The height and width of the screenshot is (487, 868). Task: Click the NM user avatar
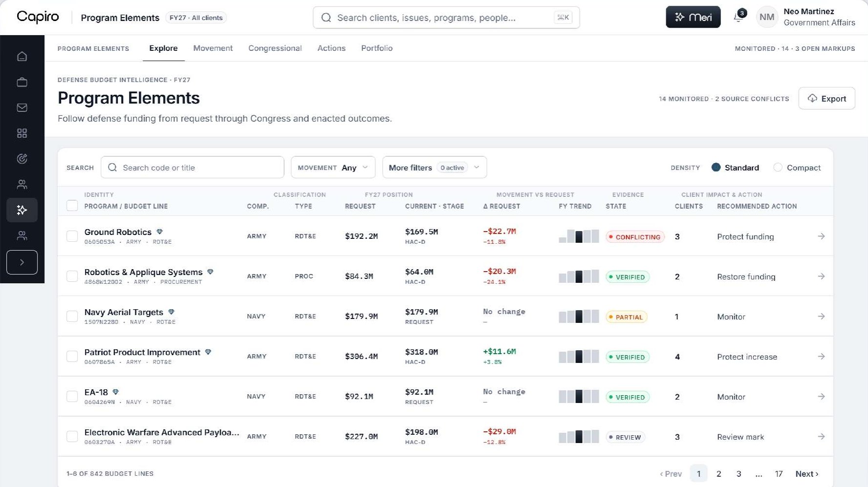click(766, 18)
